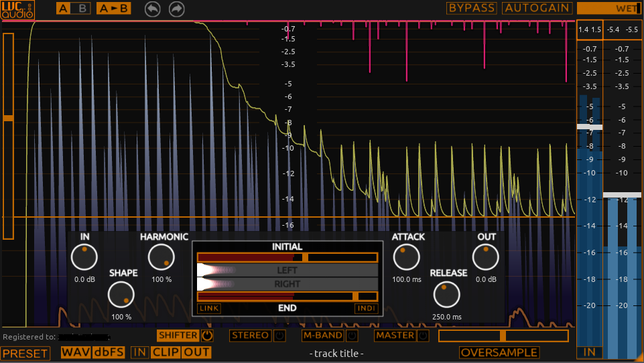Adjust the WET mix slider
Image resolution: width=644 pixels, height=363 pixels.
click(x=609, y=8)
